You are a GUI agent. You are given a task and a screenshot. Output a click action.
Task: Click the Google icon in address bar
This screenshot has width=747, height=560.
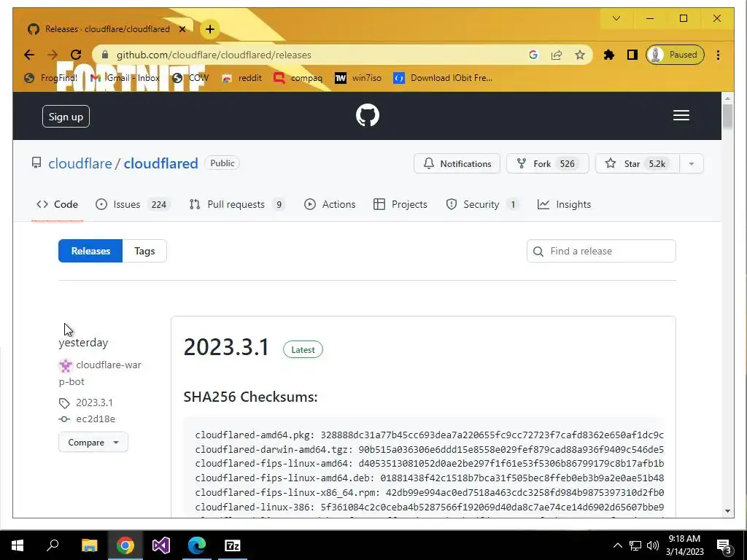[533, 55]
